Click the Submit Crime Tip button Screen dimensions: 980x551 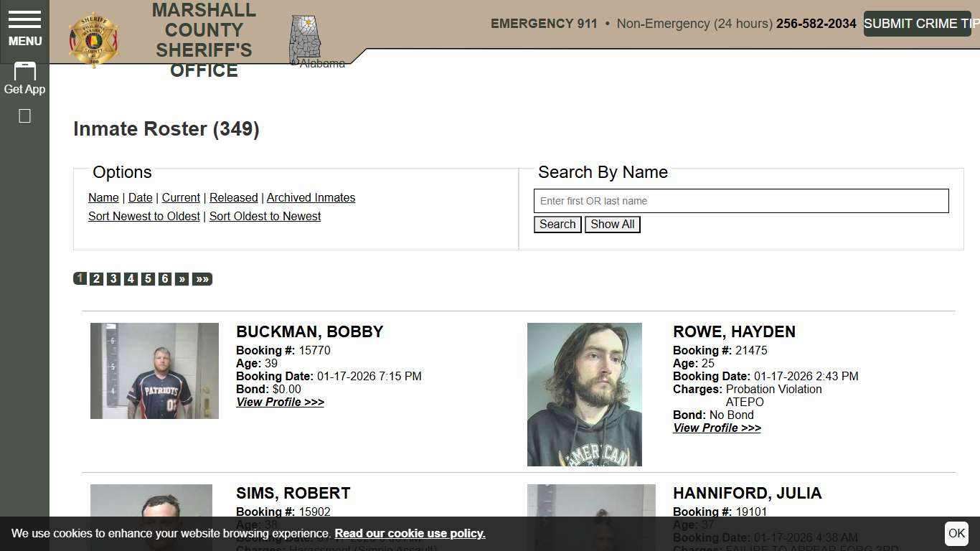point(918,24)
